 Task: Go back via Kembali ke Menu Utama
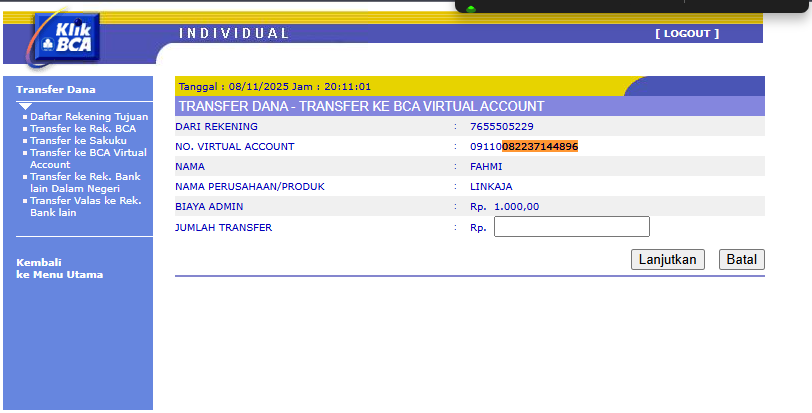60,268
